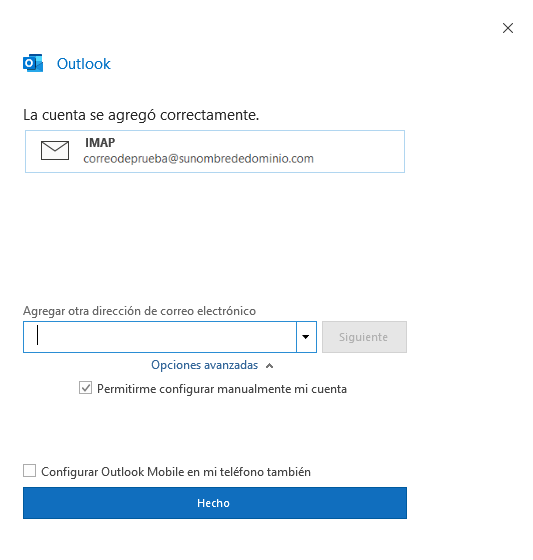Enable the Configurar Outlook Mobile checkbox
Screen dimensions: 533x560
click(x=29, y=471)
